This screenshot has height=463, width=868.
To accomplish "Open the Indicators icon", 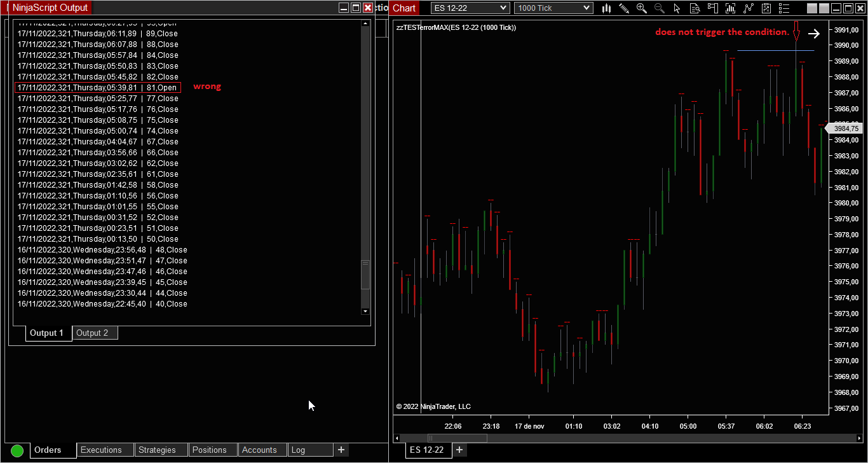I will tap(749, 8).
